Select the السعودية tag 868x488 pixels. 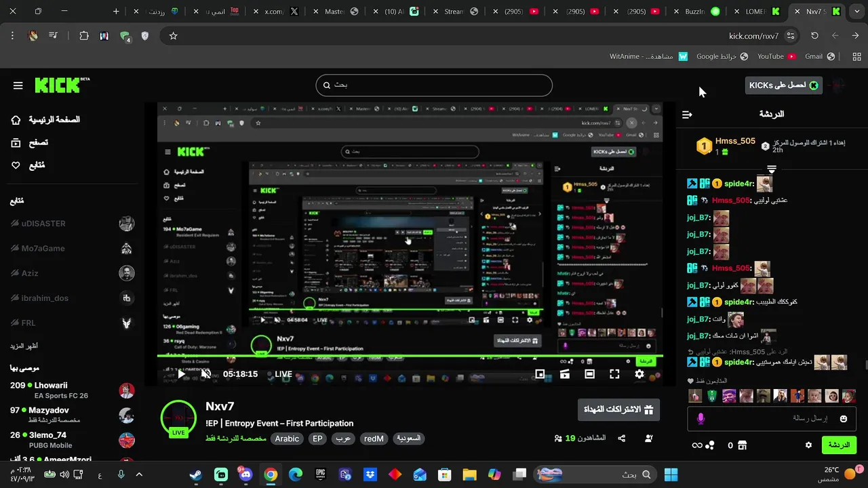[x=408, y=439]
